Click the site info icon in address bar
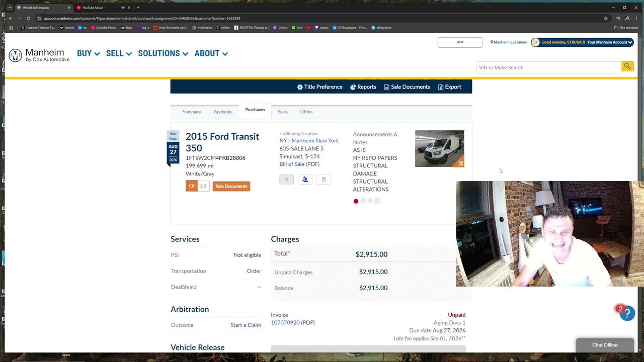This screenshot has height=362, width=644. tap(39, 18)
